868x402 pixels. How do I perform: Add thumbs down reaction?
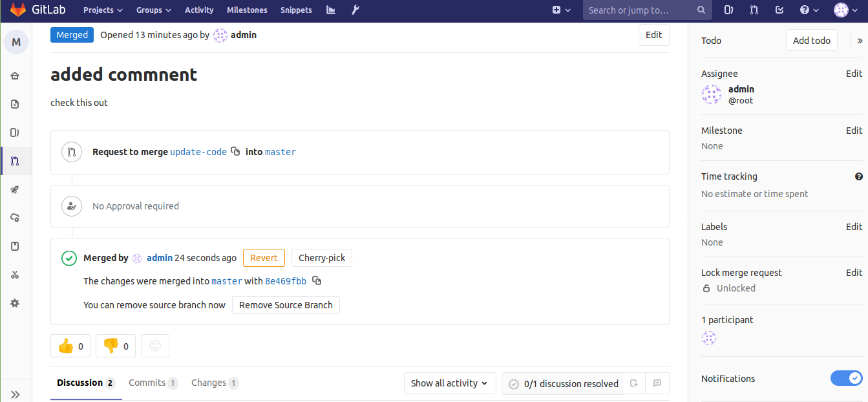click(x=116, y=346)
